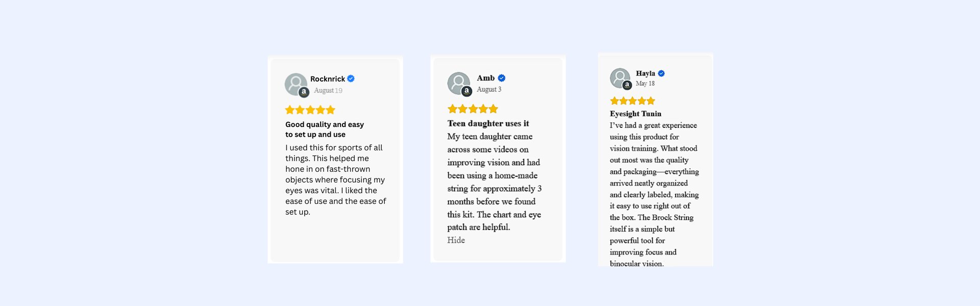Click the Amazon badge on Hayla's avatar
The width and height of the screenshot is (980, 306).
pyautogui.click(x=627, y=85)
